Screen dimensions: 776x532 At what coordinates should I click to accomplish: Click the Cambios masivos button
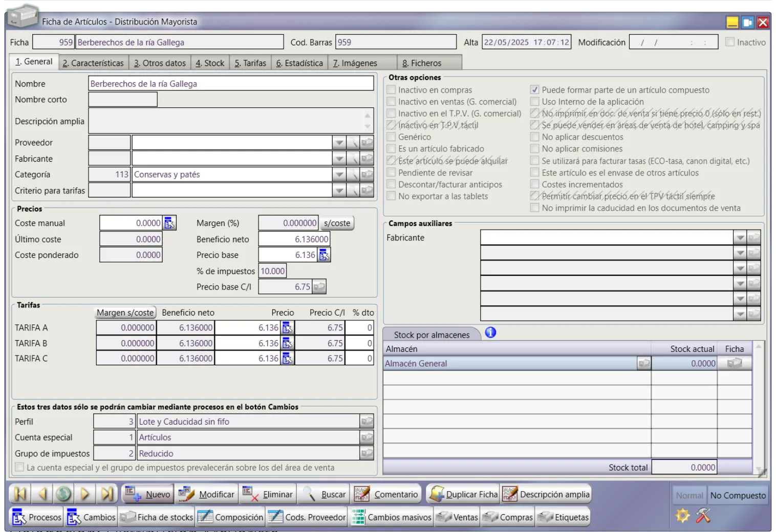(392, 517)
